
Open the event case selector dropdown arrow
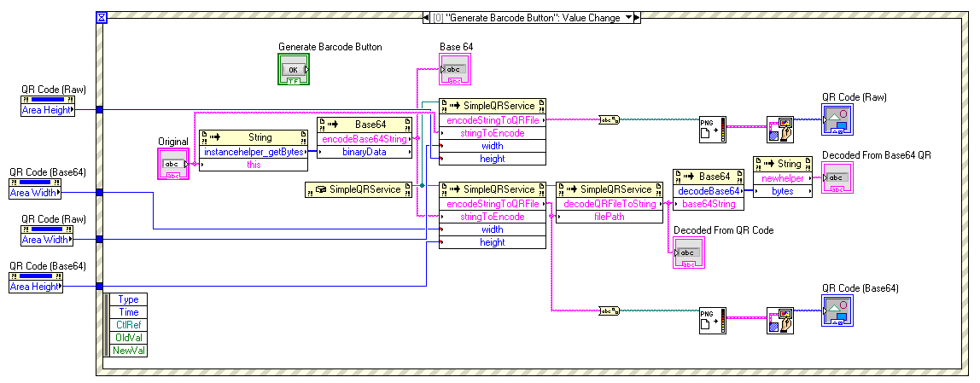tap(629, 17)
